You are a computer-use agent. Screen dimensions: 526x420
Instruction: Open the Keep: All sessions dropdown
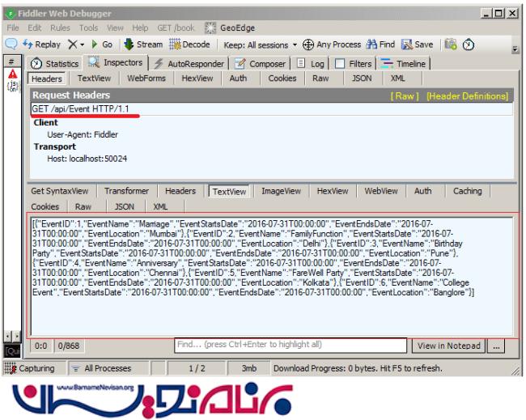(x=260, y=45)
